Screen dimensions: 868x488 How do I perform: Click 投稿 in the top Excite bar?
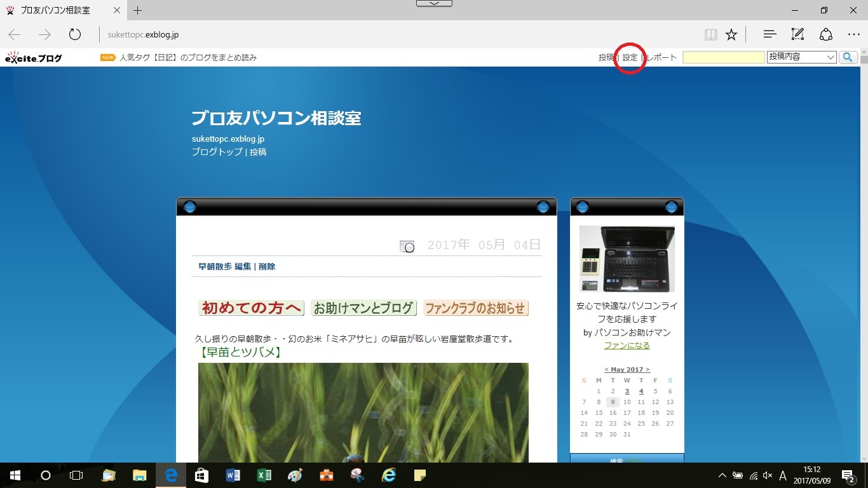(x=606, y=57)
